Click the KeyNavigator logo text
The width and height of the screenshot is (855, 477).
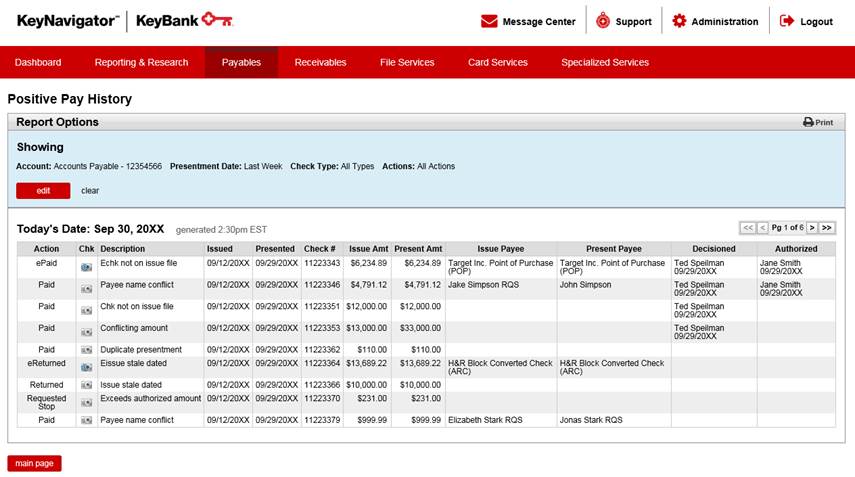[x=68, y=21]
